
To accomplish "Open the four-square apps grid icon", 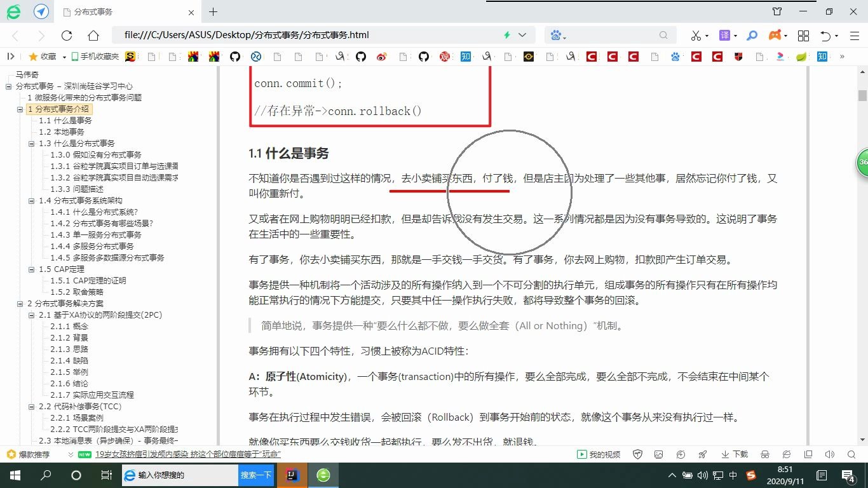I will coord(803,36).
